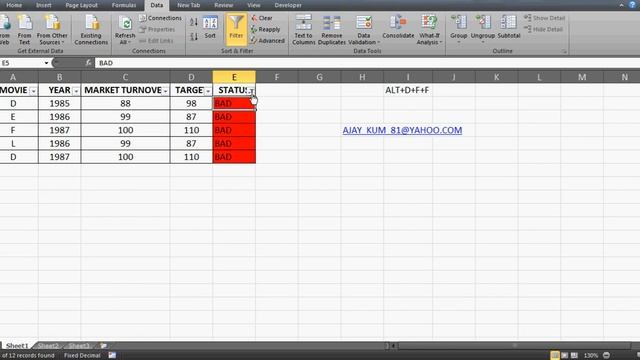640x360 pixels.
Task: Select cell containing ALT+D+F+F
Action: (407, 90)
